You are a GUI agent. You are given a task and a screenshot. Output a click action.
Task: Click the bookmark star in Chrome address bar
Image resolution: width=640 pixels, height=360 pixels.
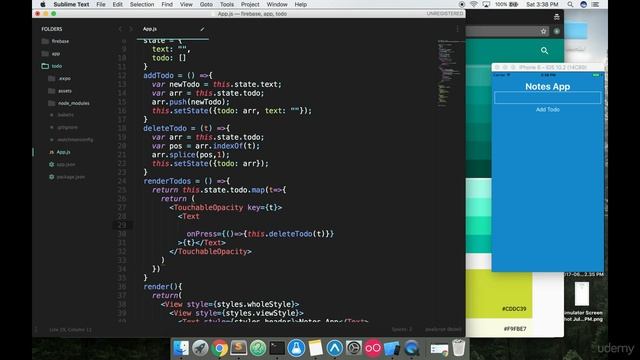click(x=543, y=31)
